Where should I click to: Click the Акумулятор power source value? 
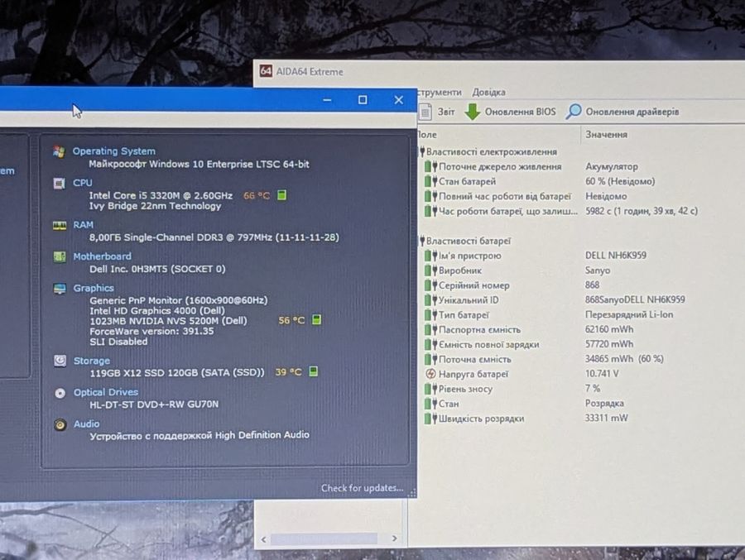click(612, 167)
